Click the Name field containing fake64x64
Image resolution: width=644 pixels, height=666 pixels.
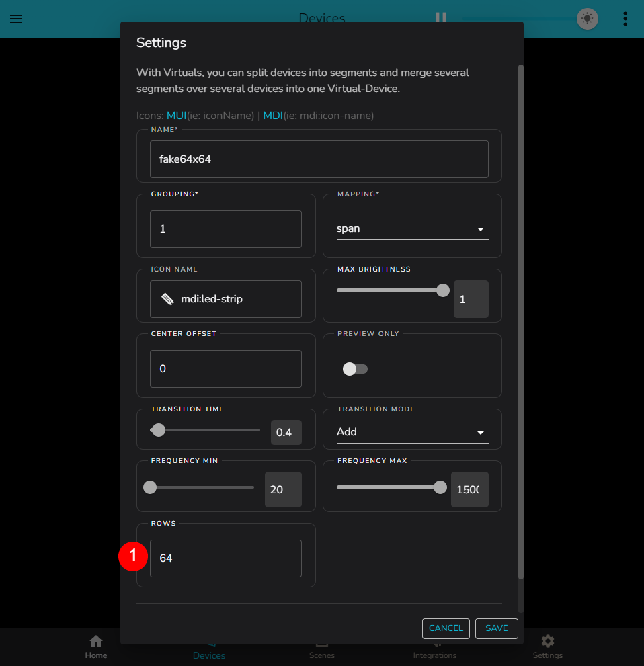tap(319, 159)
